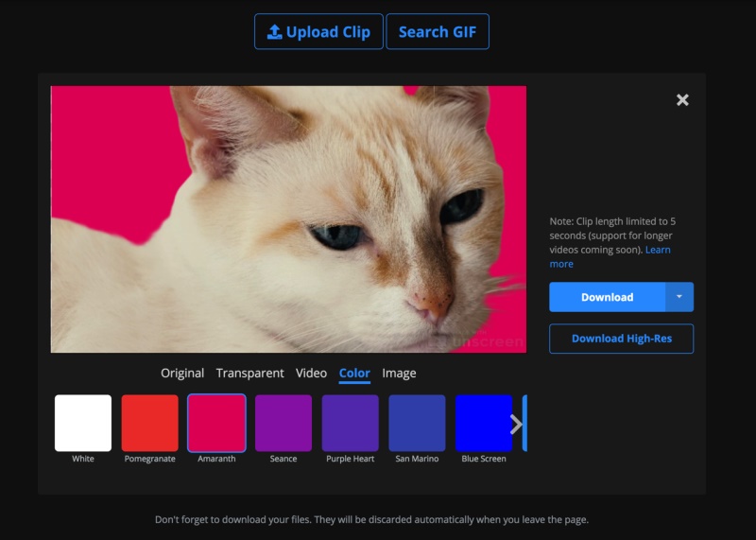This screenshot has height=540, width=756.
Task: Open the Search GIF button
Action: (x=437, y=32)
